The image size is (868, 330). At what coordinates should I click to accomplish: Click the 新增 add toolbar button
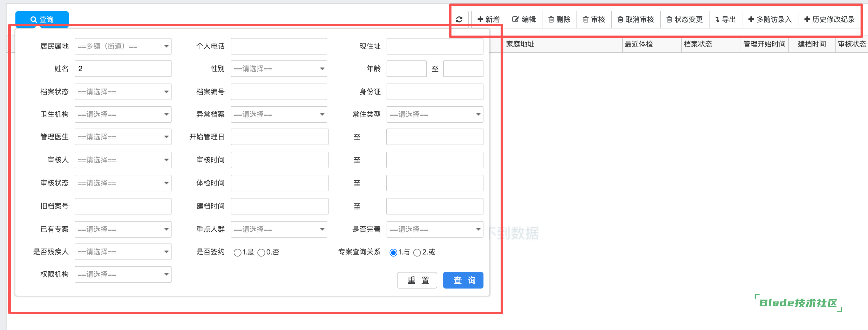tap(488, 20)
